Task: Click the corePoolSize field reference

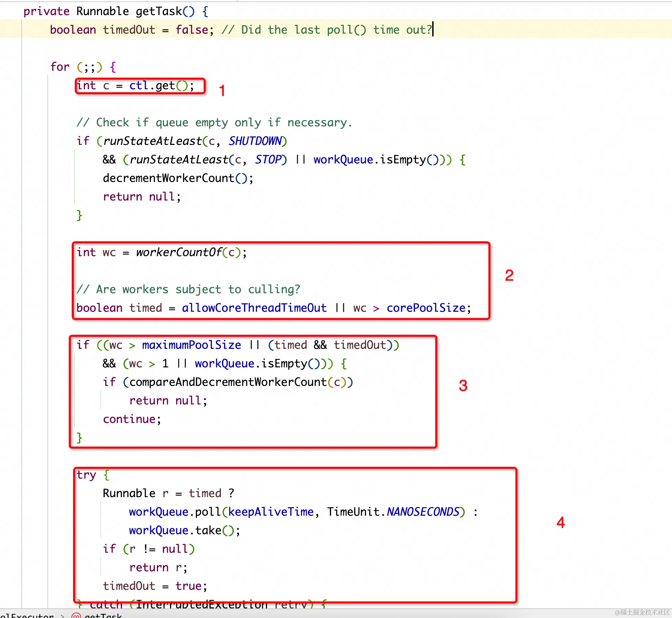Action: coord(426,308)
